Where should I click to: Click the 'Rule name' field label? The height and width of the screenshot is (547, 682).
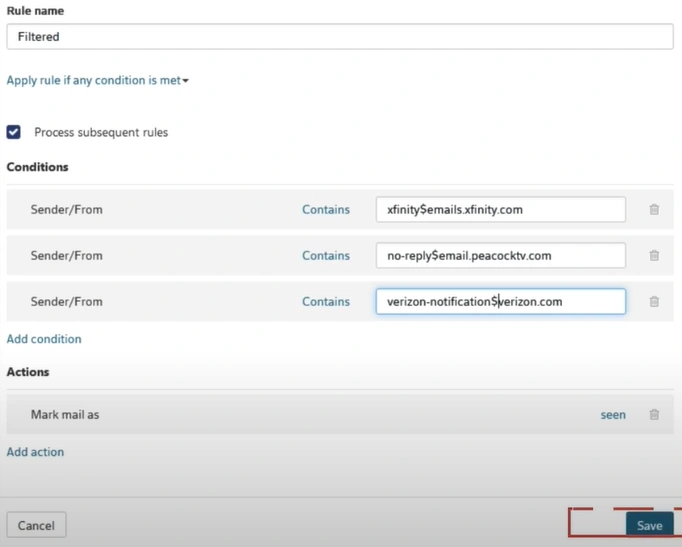coord(35,11)
